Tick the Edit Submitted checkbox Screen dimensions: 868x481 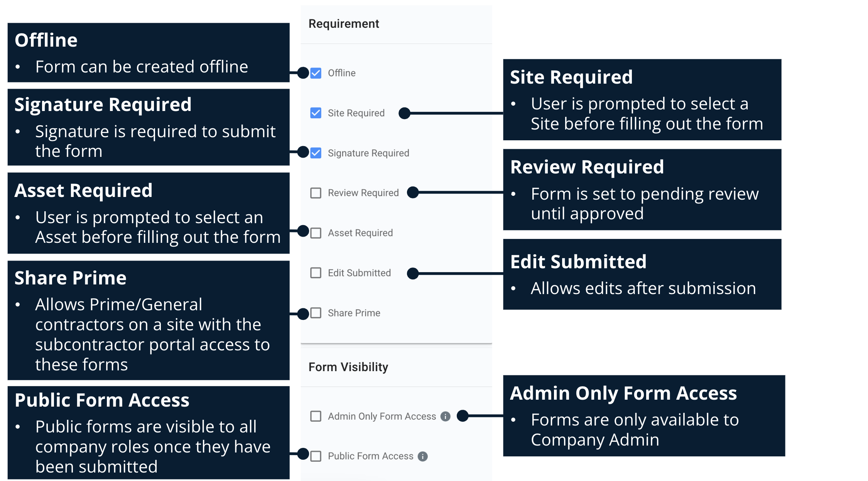coord(316,273)
